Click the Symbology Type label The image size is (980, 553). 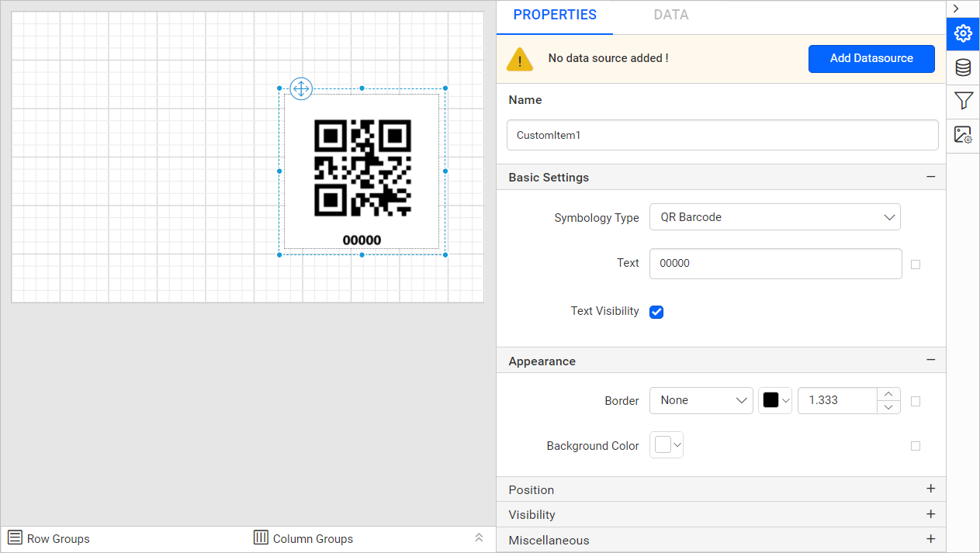[597, 218]
